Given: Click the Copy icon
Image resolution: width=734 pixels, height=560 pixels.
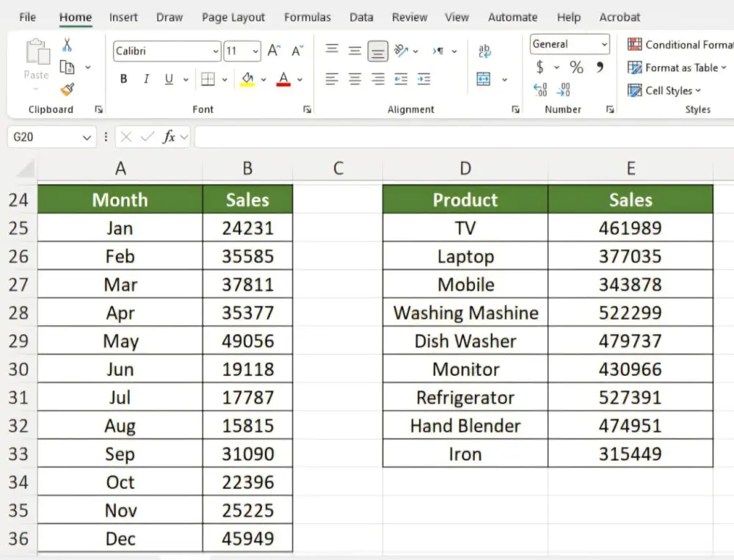Looking at the screenshot, I should coord(67,68).
